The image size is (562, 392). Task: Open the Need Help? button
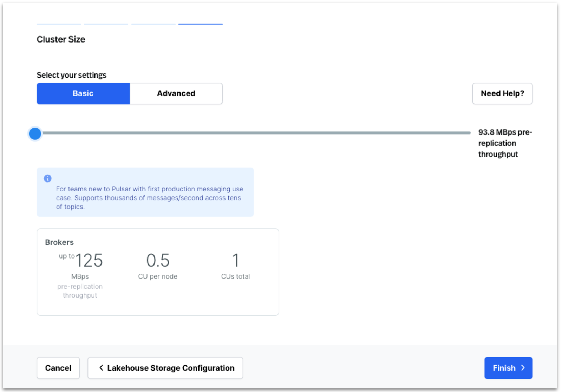point(502,93)
